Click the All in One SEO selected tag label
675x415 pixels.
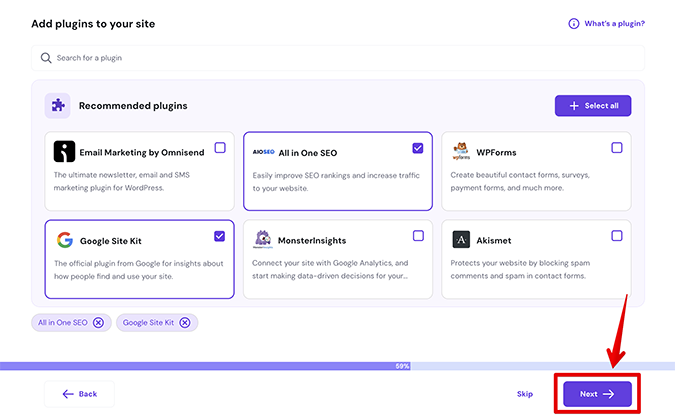coord(63,322)
